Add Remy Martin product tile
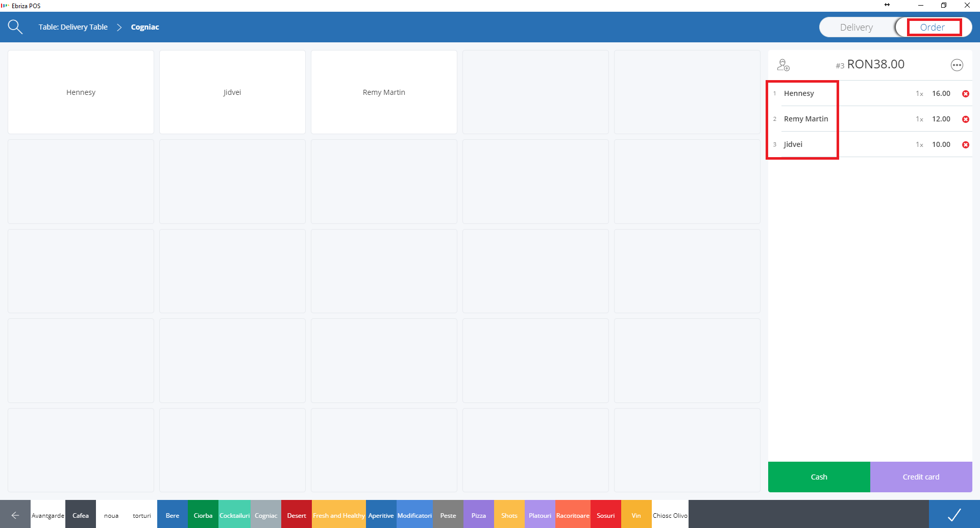980x528 pixels. (384, 92)
